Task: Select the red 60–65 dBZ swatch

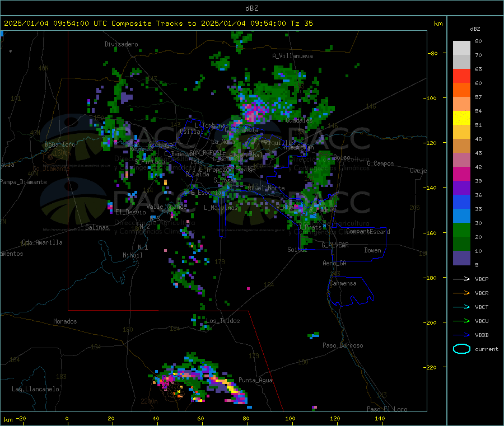Action: coord(461,76)
